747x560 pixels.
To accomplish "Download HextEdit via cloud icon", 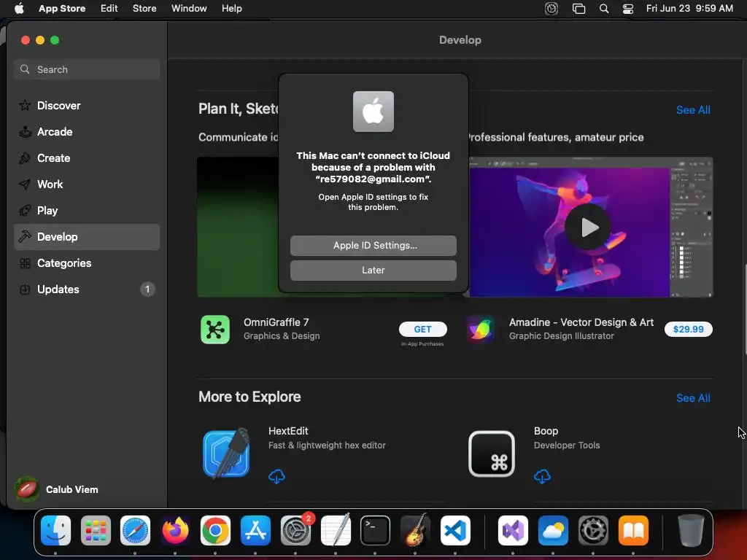I will [x=276, y=475].
